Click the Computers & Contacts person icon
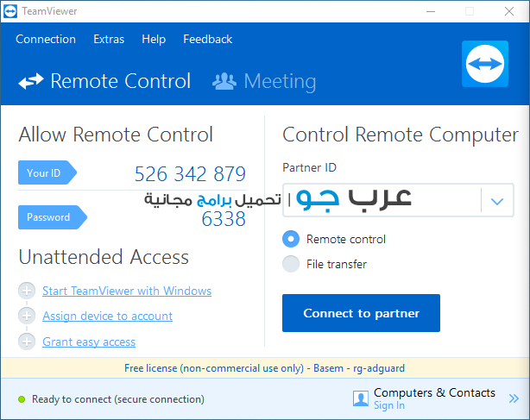Viewport: 530px width, 420px height. [x=361, y=398]
